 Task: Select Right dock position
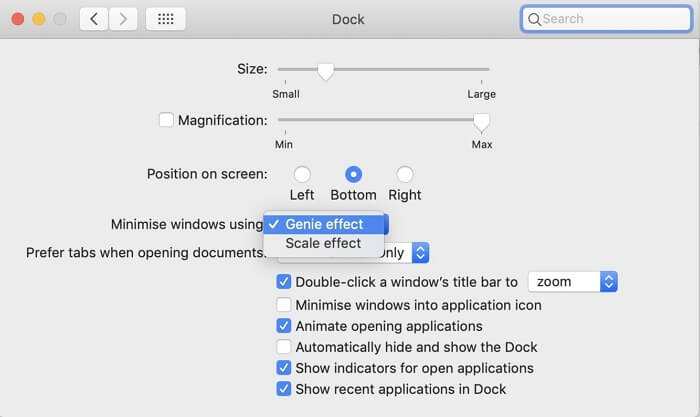(x=405, y=174)
